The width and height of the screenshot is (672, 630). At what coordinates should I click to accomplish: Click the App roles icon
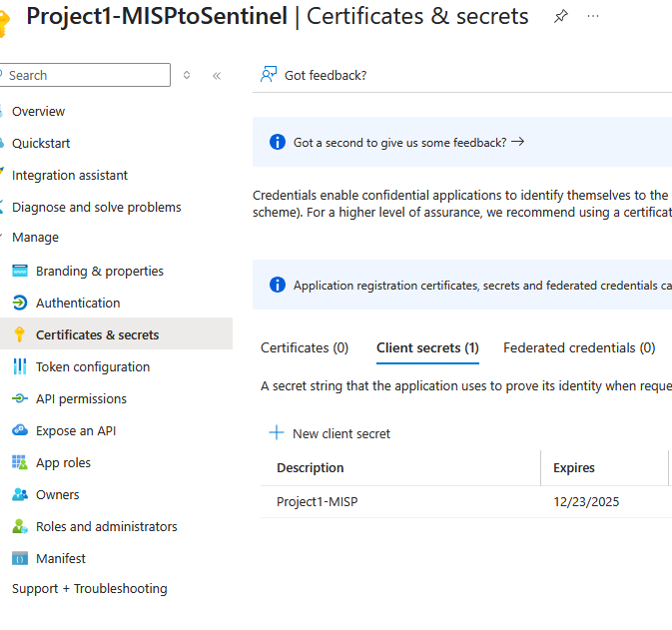coord(20,462)
